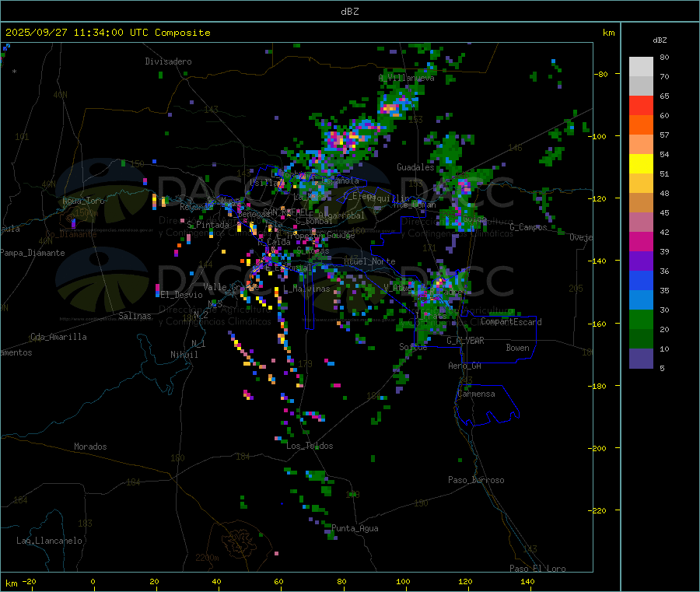Click the A_Villanueva location label
The image size is (700, 592).
[406, 78]
